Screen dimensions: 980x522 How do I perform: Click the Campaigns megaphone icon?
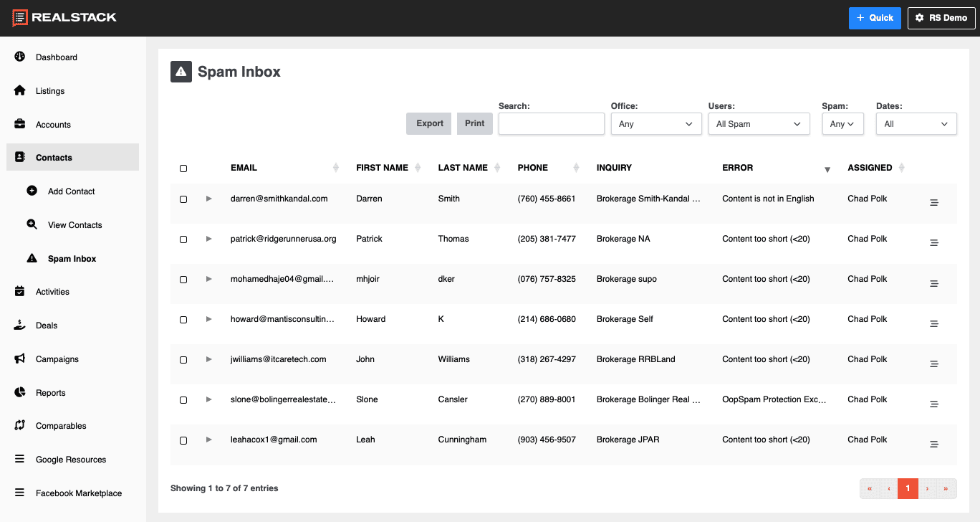pos(20,359)
